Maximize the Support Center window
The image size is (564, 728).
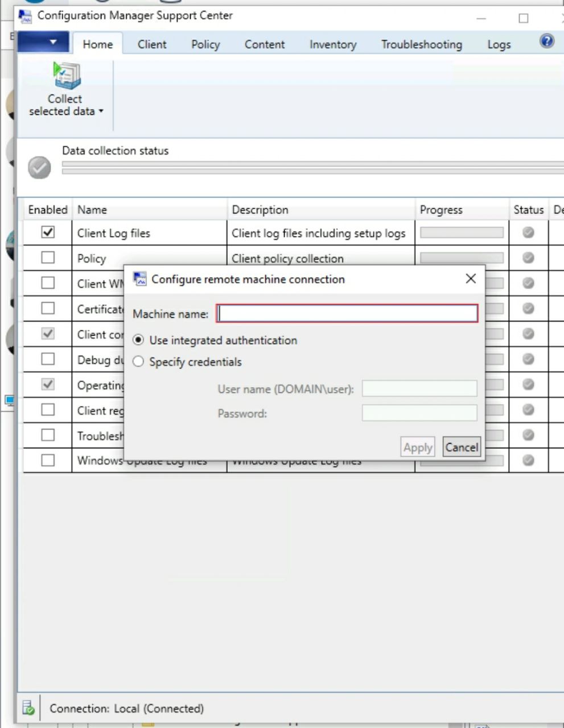click(524, 18)
